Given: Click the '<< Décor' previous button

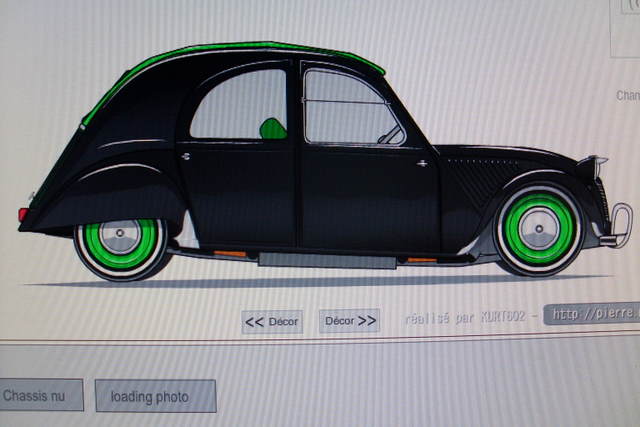Looking at the screenshot, I should [x=272, y=321].
